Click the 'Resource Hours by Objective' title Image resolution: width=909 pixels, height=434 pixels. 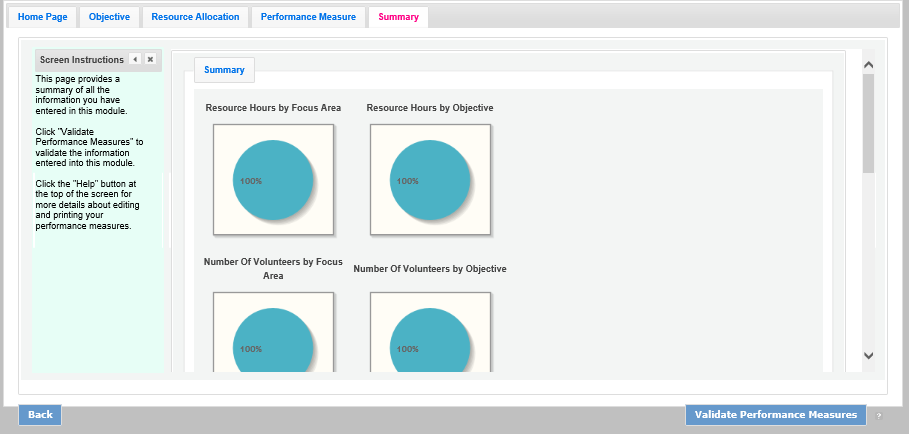[430, 108]
